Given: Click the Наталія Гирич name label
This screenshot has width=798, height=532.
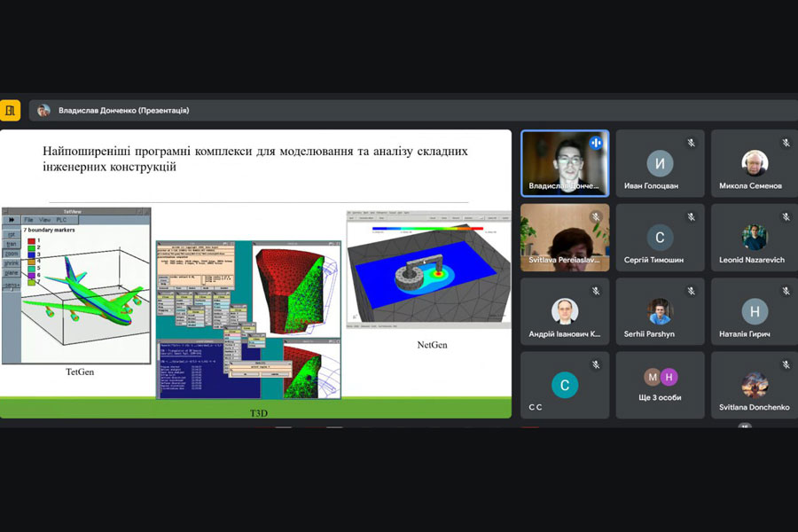Looking at the screenshot, I should click(745, 334).
